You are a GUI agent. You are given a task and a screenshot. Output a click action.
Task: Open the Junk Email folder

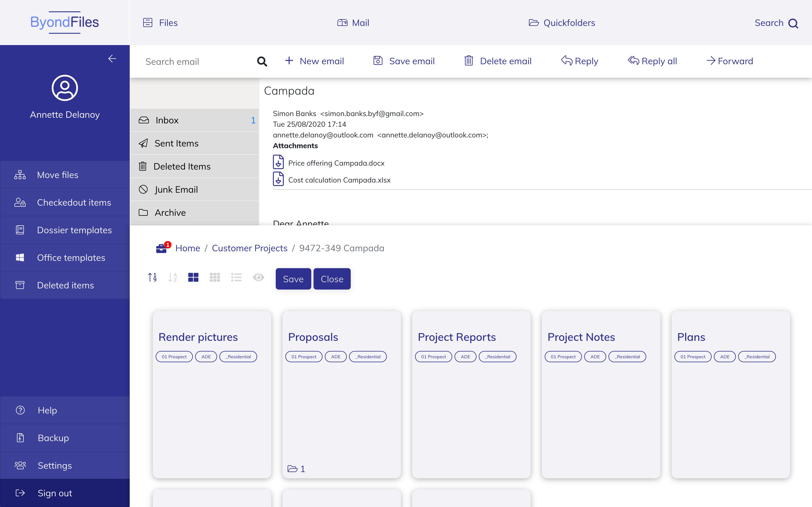pyautogui.click(x=176, y=190)
